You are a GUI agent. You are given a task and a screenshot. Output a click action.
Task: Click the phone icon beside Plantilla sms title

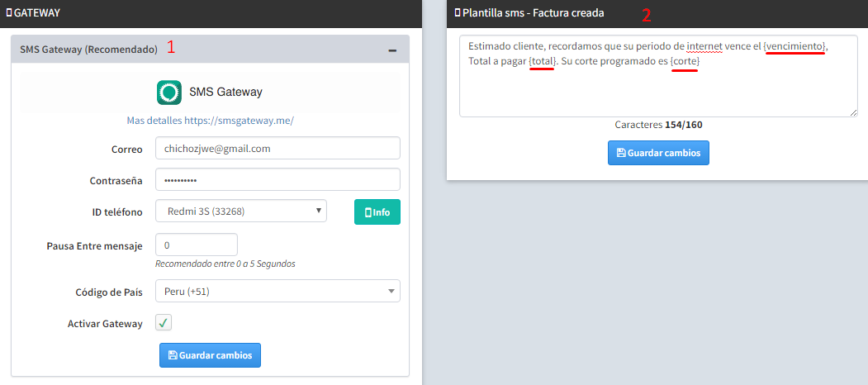tap(458, 13)
